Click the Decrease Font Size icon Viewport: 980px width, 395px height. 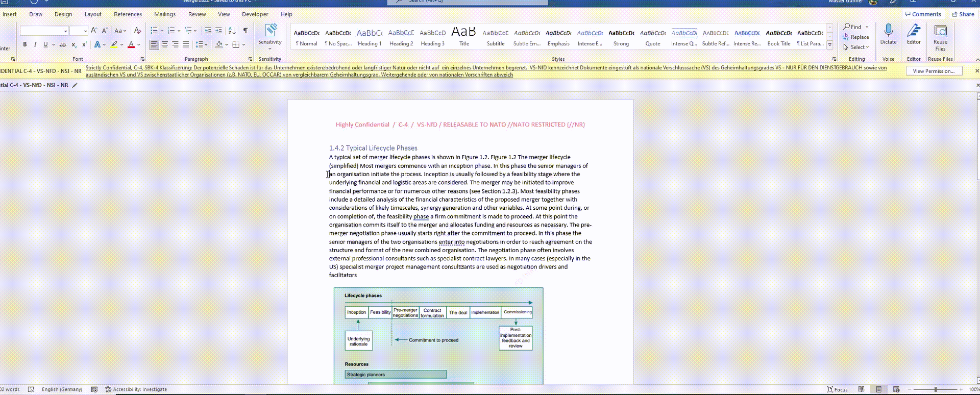pyautogui.click(x=105, y=31)
